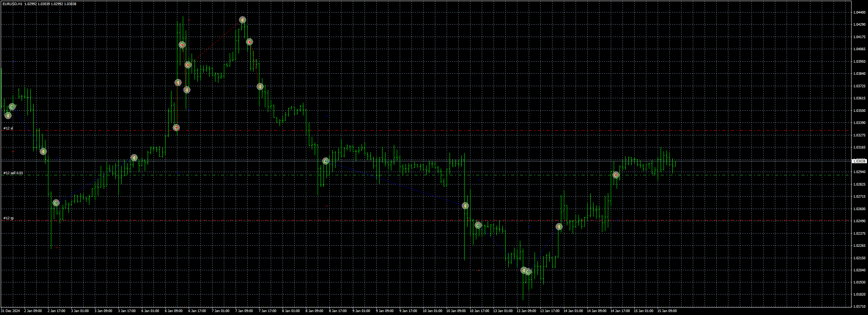Click the 2 Jan 17:00 time axis label
Screen dimensions: 868x315
click(x=56, y=311)
